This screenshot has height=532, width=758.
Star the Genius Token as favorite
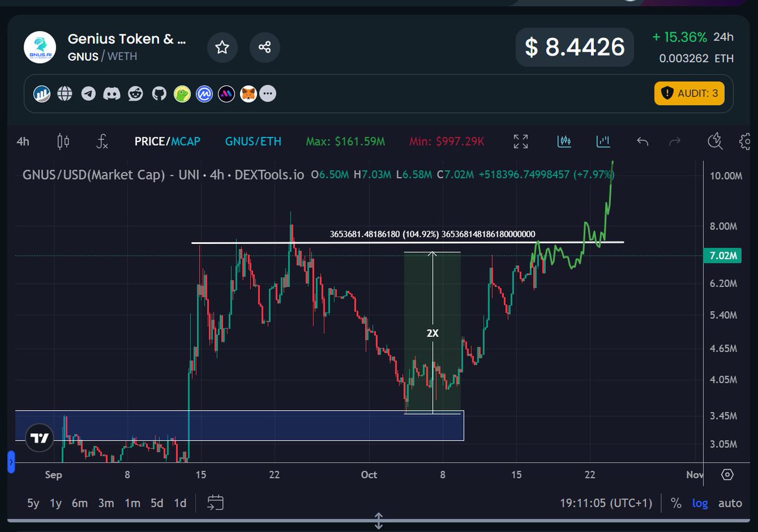pyautogui.click(x=222, y=47)
